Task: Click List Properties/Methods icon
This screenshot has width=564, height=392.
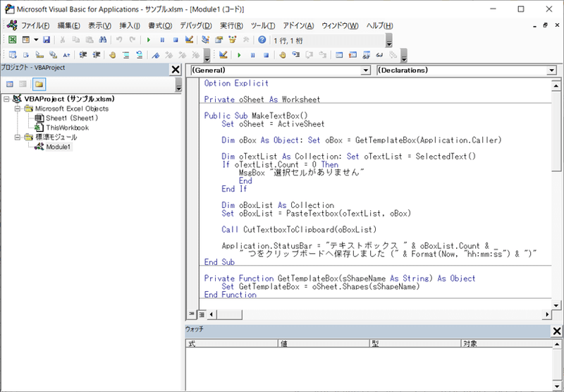Action: (x=13, y=55)
